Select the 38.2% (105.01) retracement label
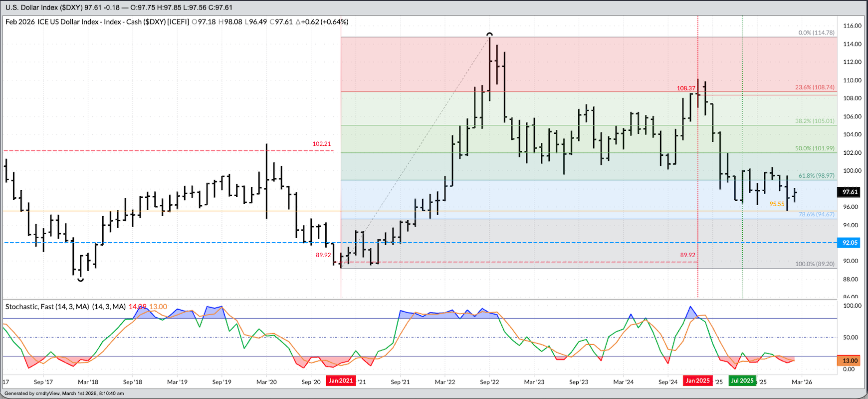The height and width of the screenshot is (399, 868). 815,121
